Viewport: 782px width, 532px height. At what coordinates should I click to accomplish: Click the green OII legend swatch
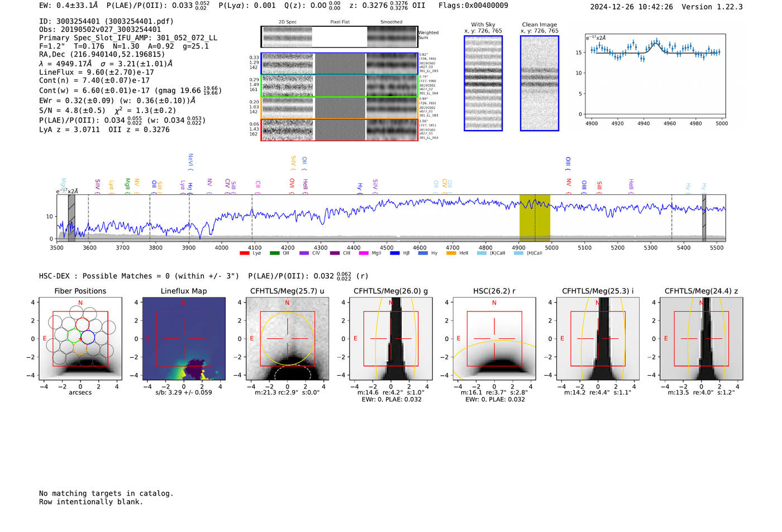click(x=274, y=253)
